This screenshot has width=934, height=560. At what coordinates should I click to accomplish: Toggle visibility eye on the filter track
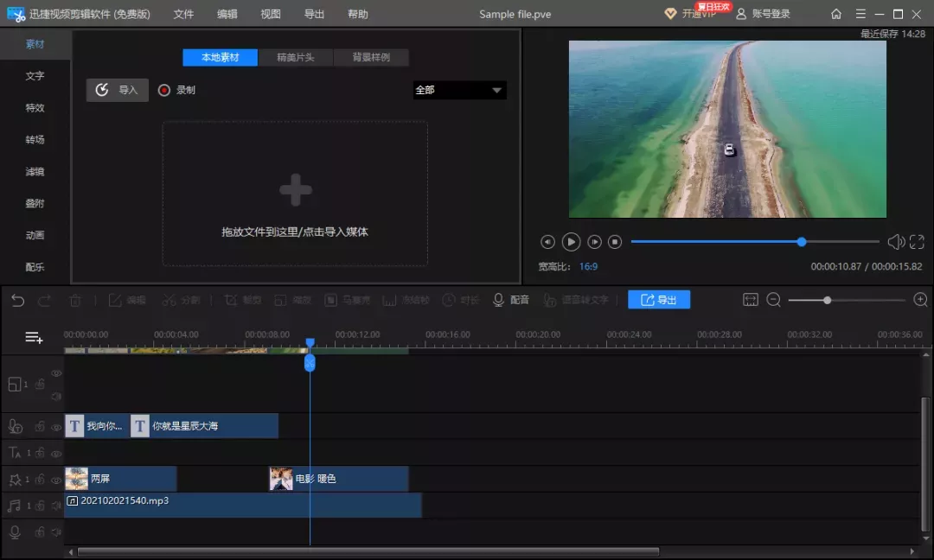click(56, 480)
